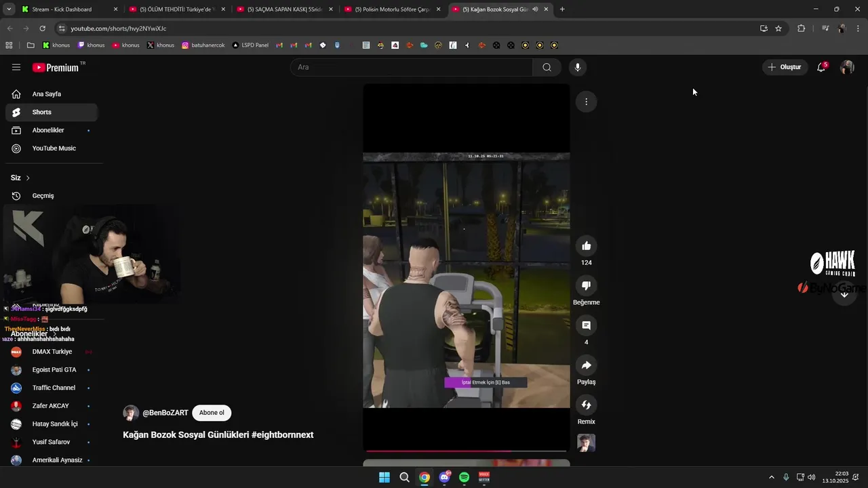Click Oluştur create button
Screen dimensions: 868x488
(784, 67)
